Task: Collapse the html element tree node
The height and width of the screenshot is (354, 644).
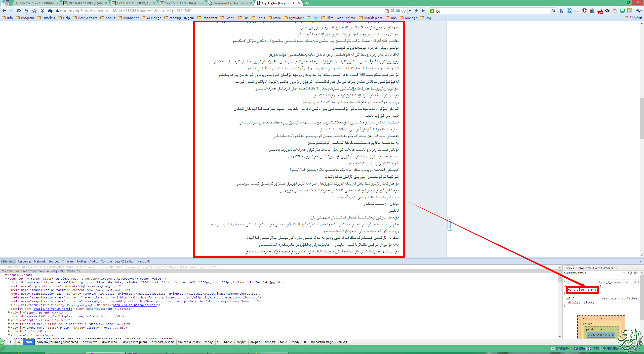Action: pyautogui.click(x=3, y=271)
